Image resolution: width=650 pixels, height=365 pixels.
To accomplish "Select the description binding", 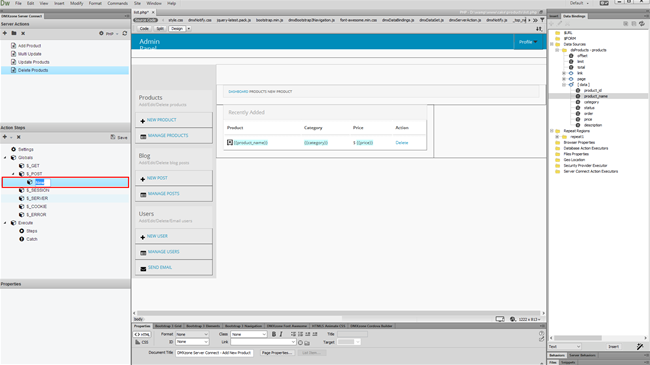I will coord(593,125).
